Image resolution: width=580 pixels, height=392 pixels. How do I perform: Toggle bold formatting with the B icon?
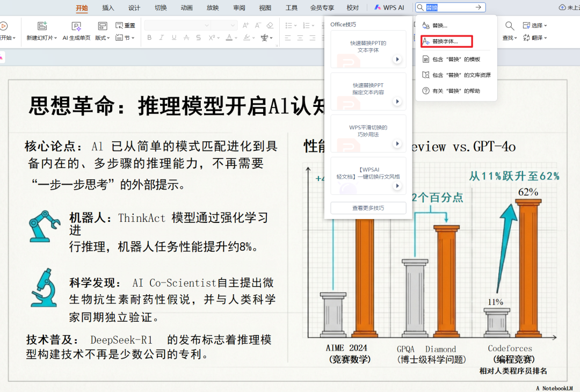point(149,38)
